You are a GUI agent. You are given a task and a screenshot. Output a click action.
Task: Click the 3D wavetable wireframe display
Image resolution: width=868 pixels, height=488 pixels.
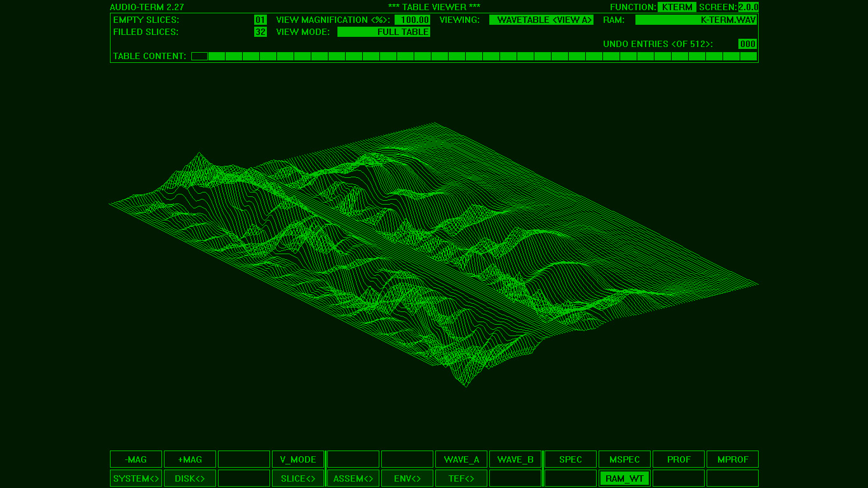434,254
